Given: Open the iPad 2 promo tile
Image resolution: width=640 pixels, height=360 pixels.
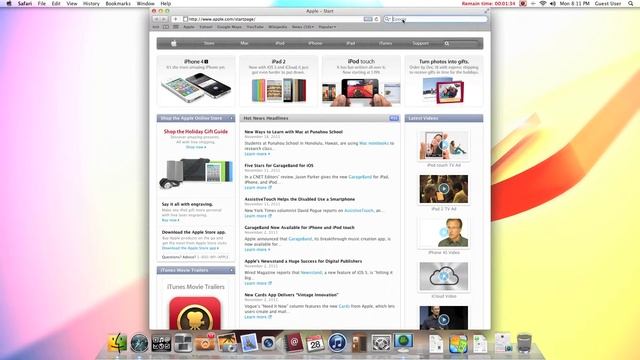Looking at the screenshot, I should pos(279,81).
